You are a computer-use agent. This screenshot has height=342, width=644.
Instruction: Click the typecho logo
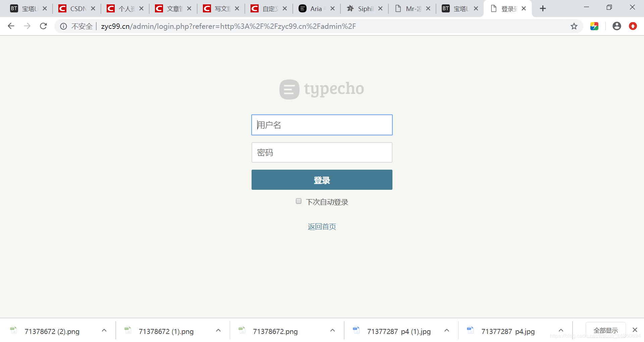(322, 89)
